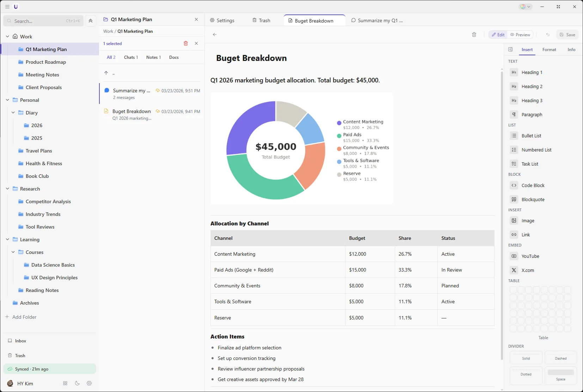Insert a Numbered List
The image size is (583, 392).
click(x=536, y=150)
